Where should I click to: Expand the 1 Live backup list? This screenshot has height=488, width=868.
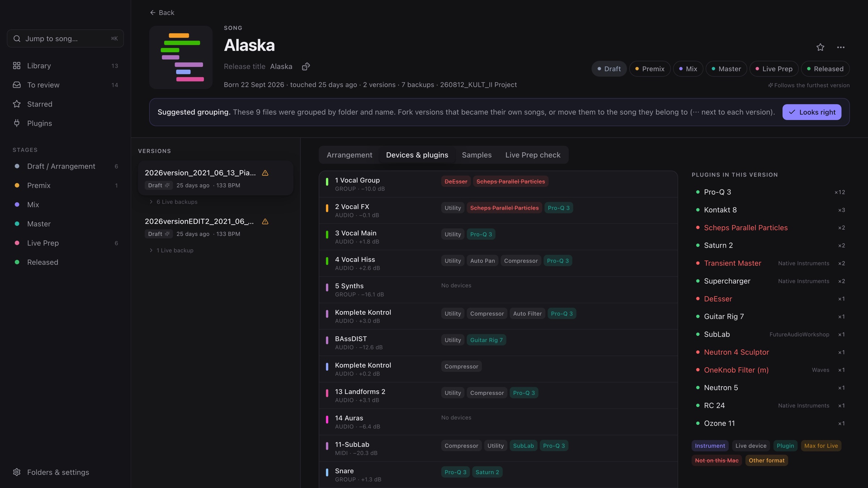pos(171,250)
